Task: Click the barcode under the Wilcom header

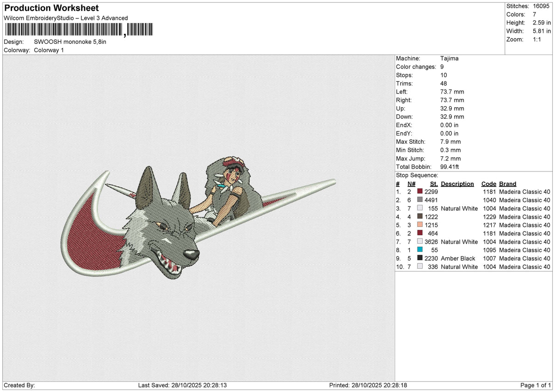Action: tap(79, 30)
